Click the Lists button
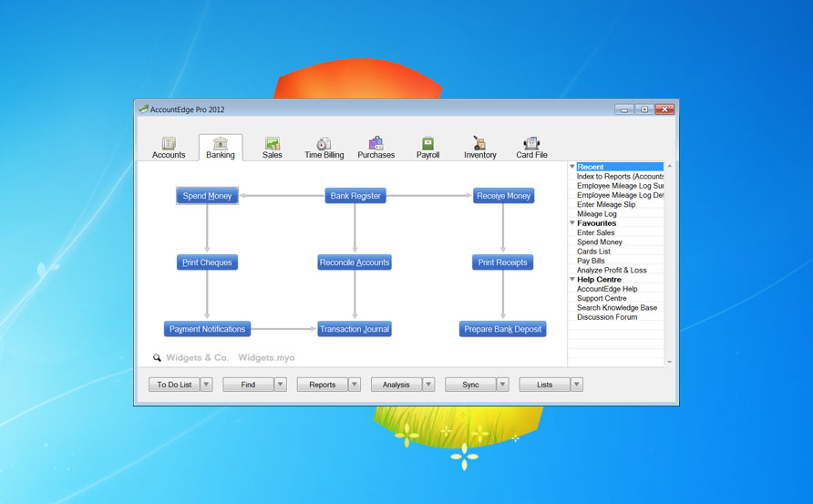Screen dimensions: 813x504 coord(544,385)
